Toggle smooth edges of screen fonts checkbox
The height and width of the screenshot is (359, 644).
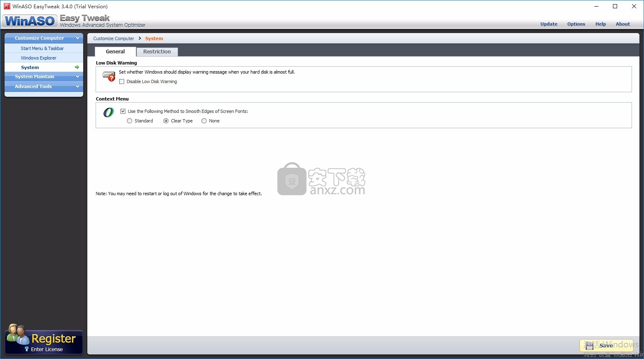[123, 111]
